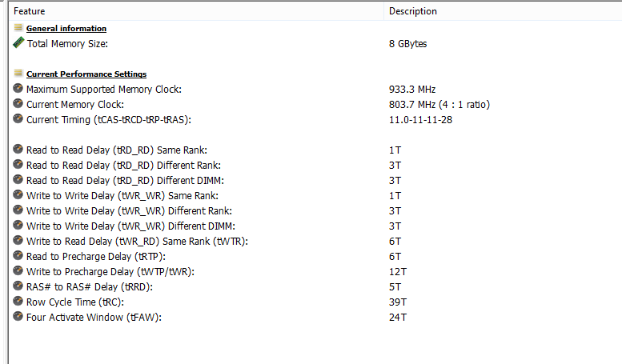Select the Current Performance Settings heading
Viewport: 622px width, 364px height.
click(86, 74)
